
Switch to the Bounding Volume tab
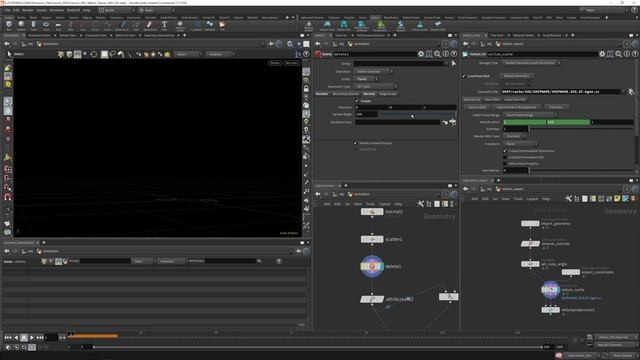click(345, 94)
